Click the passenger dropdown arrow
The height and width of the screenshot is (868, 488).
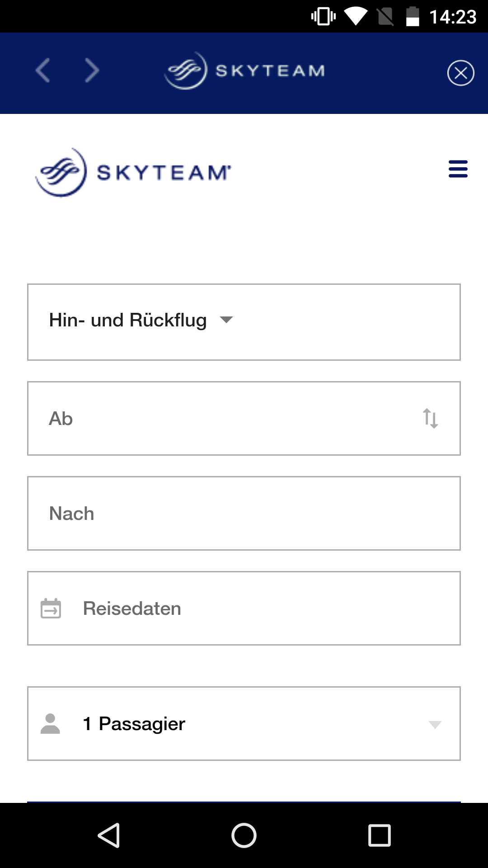tap(435, 725)
